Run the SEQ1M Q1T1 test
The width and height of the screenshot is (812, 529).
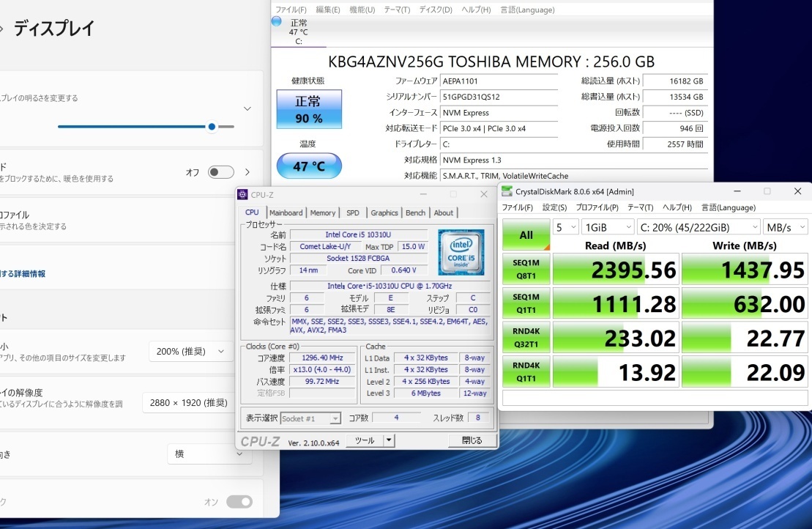pos(526,303)
